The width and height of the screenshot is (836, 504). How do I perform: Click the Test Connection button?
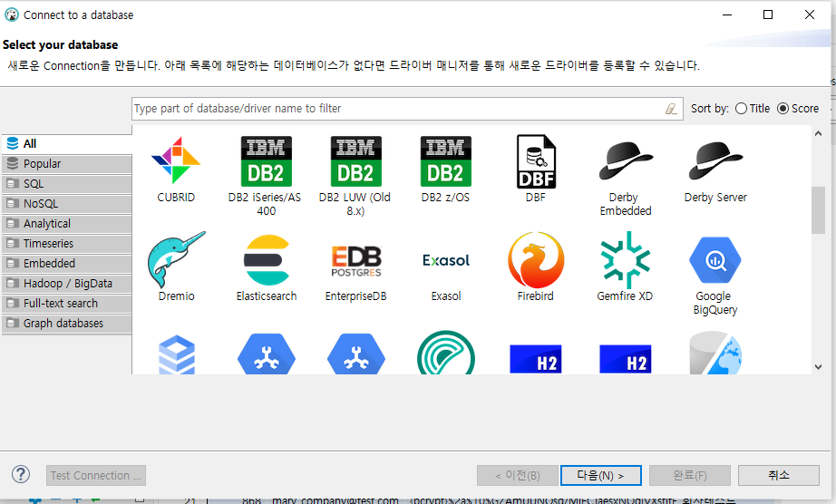click(96, 475)
